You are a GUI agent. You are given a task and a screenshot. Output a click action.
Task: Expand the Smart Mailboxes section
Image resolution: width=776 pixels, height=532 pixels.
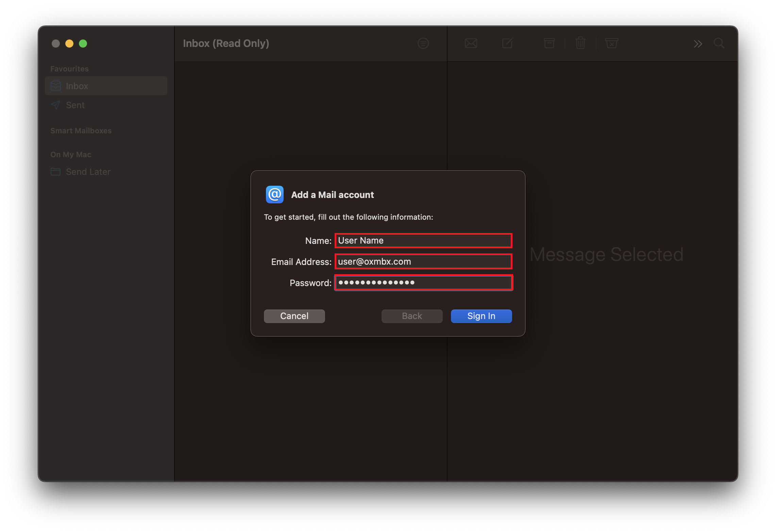tap(81, 131)
